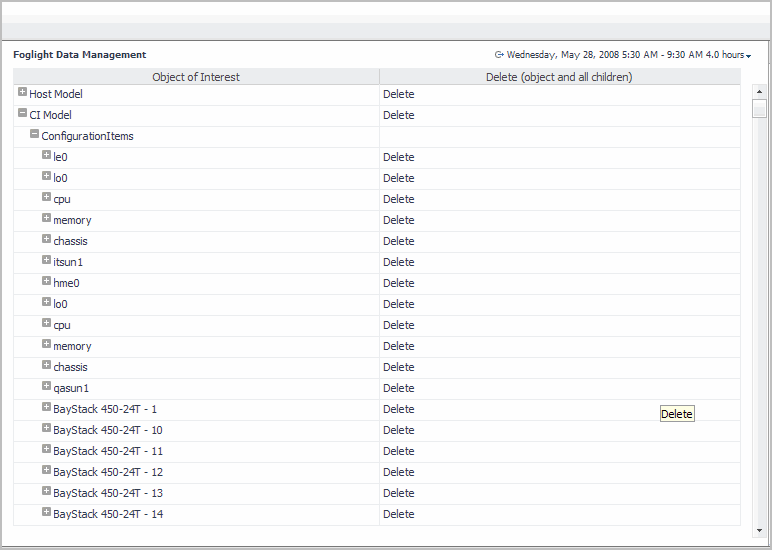
Task: Click the Object of Interest column header
Action: pos(196,77)
